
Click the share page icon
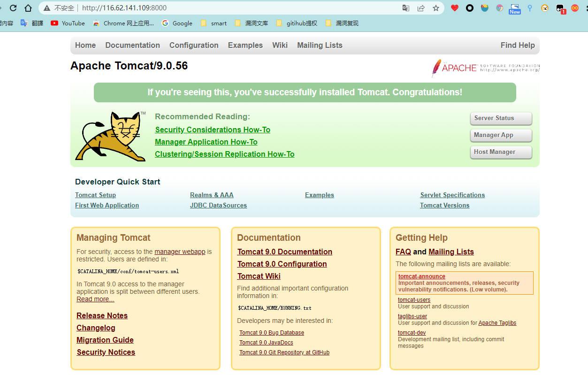[x=421, y=8]
